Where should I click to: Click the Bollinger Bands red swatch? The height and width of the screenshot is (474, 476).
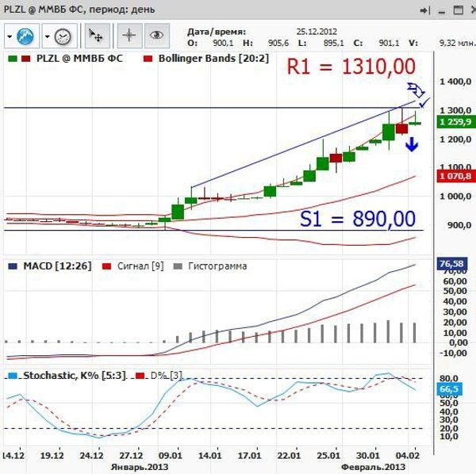[148, 59]
